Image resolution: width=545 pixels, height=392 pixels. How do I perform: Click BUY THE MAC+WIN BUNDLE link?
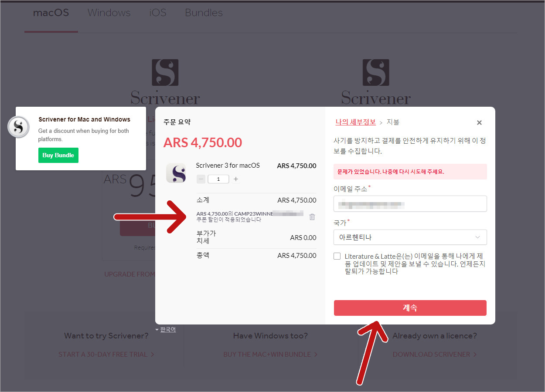click(x=270, y=355)
